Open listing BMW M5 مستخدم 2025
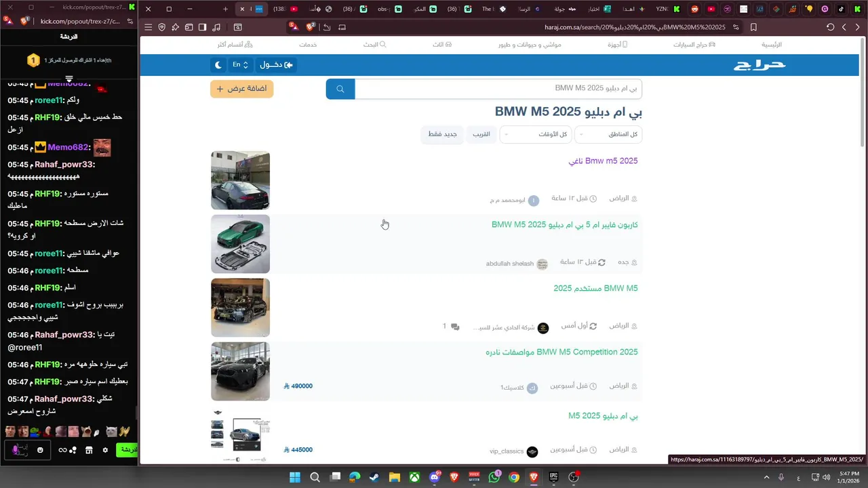 pos(595,289)
